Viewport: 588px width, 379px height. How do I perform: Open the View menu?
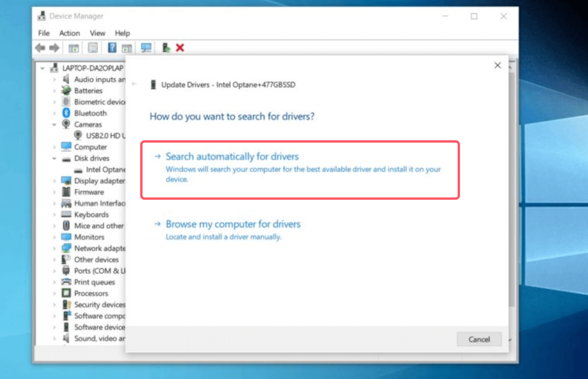[x=97, y=33]
